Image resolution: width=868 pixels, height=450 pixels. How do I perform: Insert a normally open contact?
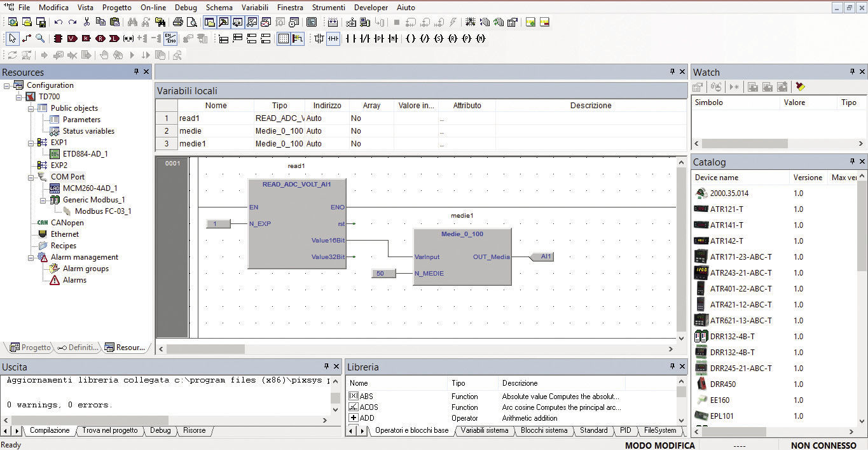[350, 38]
